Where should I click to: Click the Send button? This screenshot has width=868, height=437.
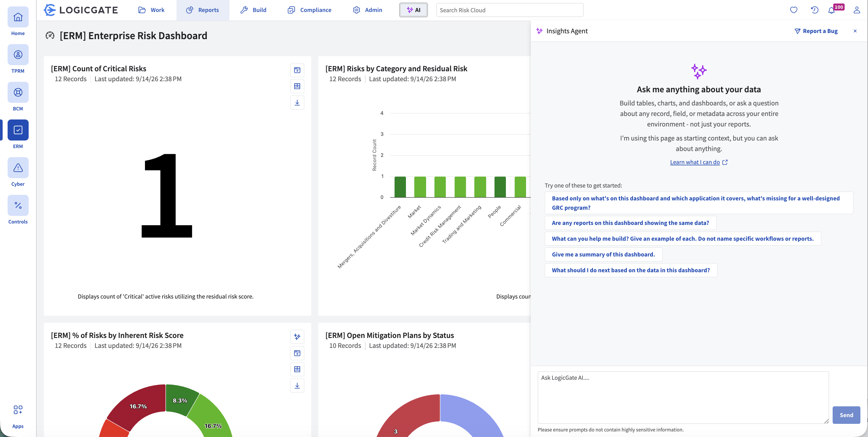pyautogui.click(x=846, y=415)
